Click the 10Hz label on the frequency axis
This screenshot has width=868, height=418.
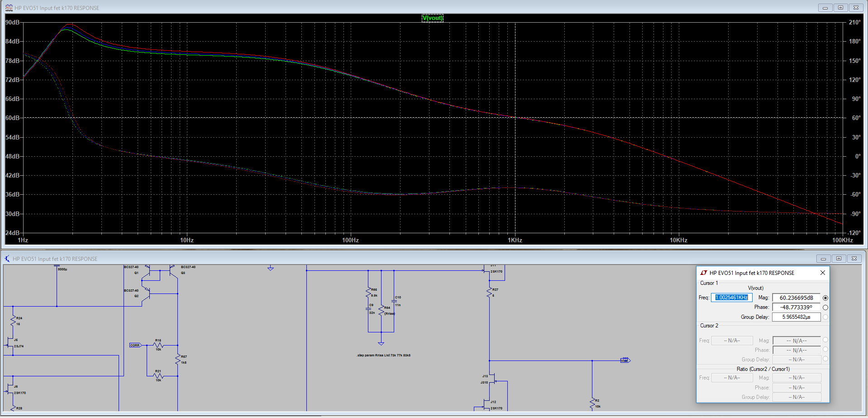[x=187, y=240]
